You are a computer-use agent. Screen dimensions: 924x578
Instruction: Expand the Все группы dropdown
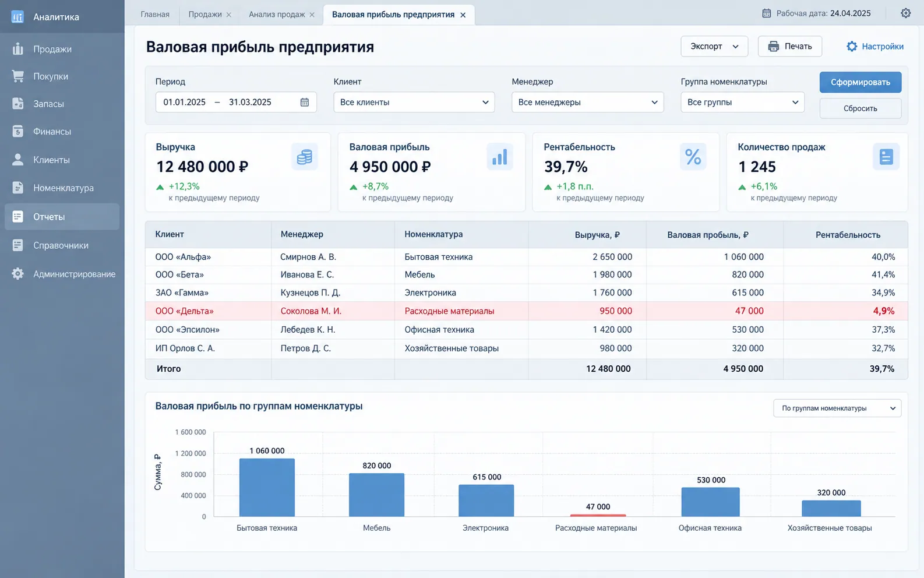coord(742,102)
